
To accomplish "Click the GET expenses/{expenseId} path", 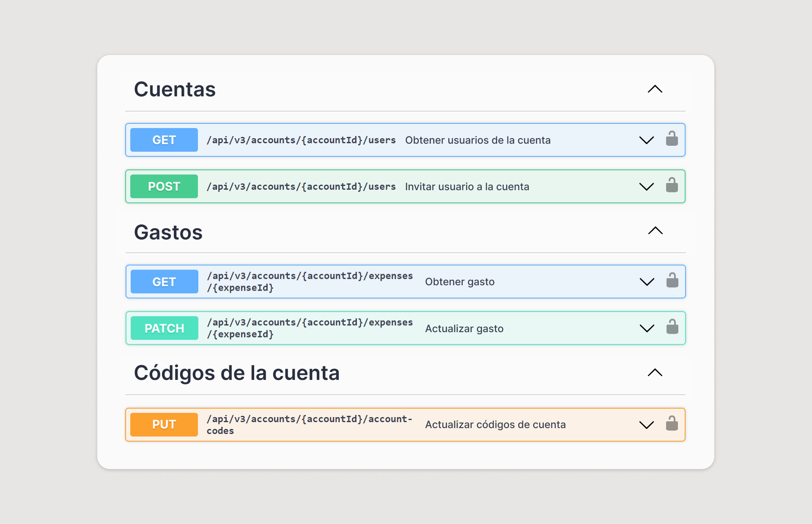I will [310, 281].
